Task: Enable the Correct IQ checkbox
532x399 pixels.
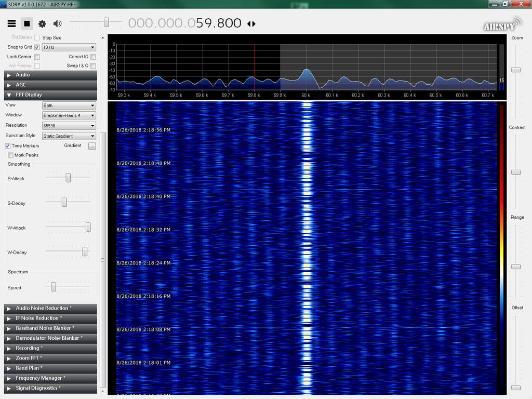Action: pyautogui.click(x=93, y=57)
